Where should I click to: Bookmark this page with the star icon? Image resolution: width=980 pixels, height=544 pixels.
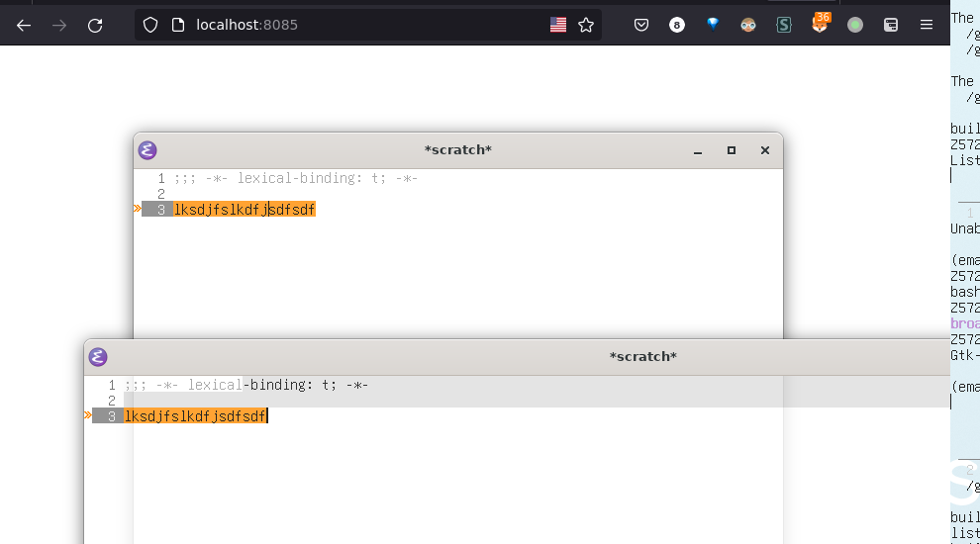click(586, 26)
